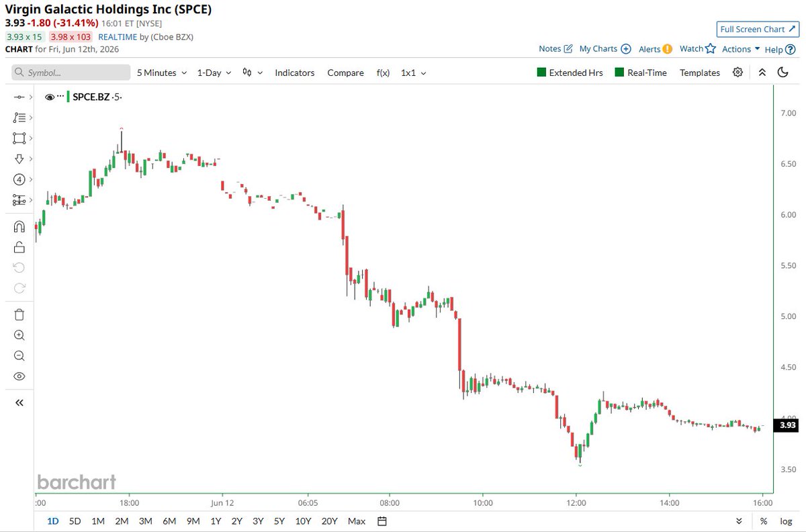Open the candlestick chart type selector

(253, 73)
